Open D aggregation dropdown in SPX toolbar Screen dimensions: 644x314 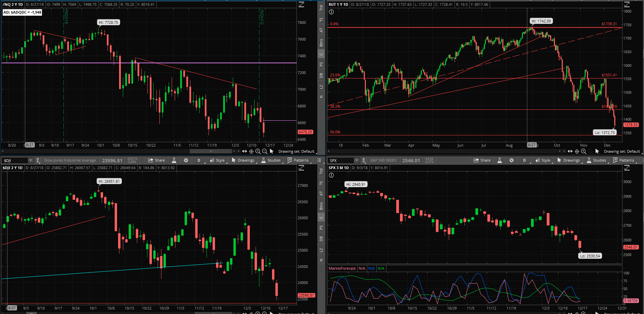[x=525, y=160]
